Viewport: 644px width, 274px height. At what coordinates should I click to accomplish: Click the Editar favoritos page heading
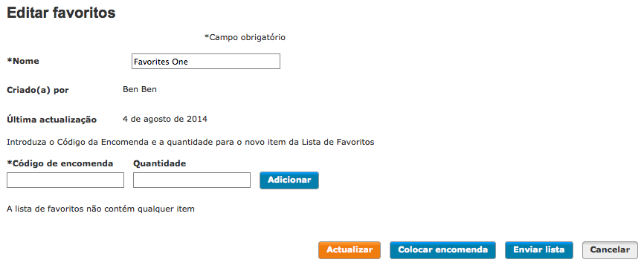coord(61,13)
